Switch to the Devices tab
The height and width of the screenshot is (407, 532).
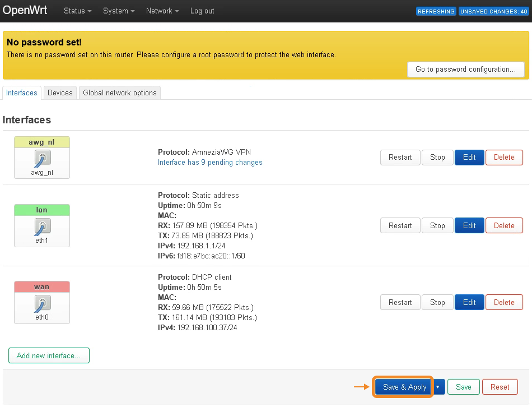pyautogui.click(x=60, y=92)
